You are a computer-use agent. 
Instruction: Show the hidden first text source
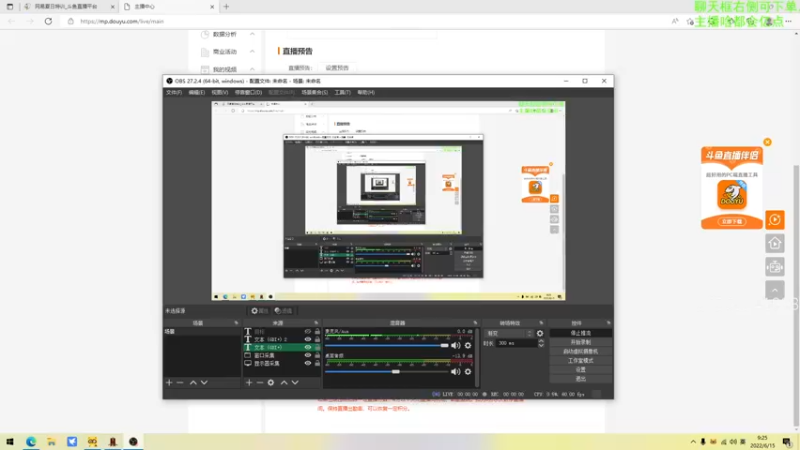pos(308,332)
